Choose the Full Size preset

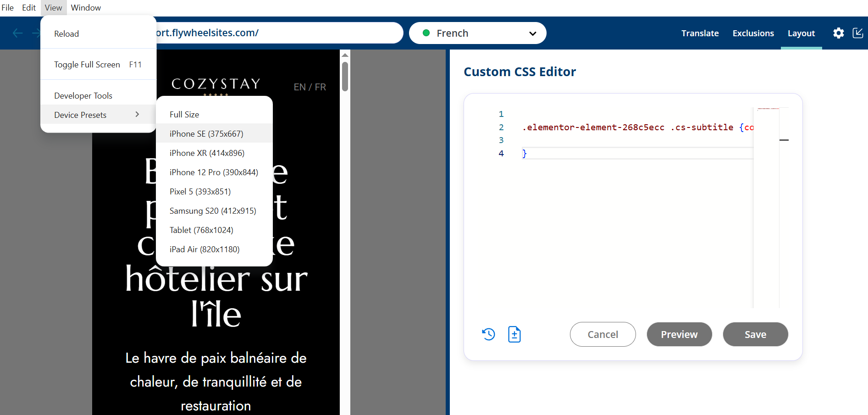(x=184, y=115)
